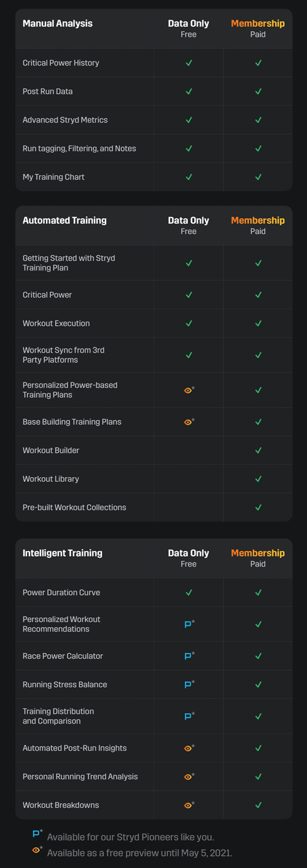Click the Pioneer P icon for Personalized Workout Recommendations

click(188, 624)
